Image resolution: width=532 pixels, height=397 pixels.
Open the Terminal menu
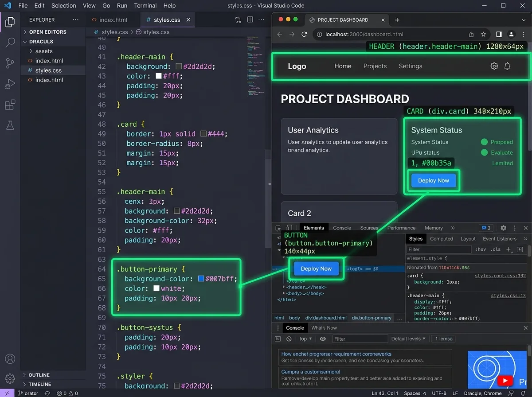tap(145, 6)
